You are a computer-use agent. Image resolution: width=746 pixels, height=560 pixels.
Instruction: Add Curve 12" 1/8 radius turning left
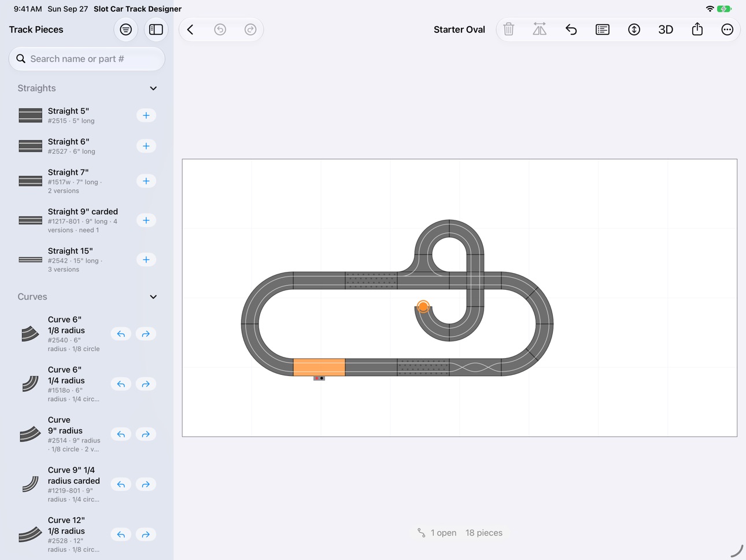(121, 535)
